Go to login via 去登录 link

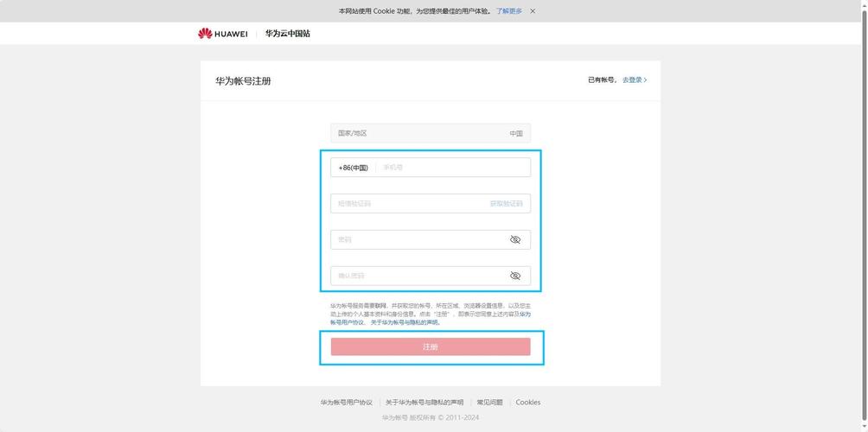[x=635, y=80]
